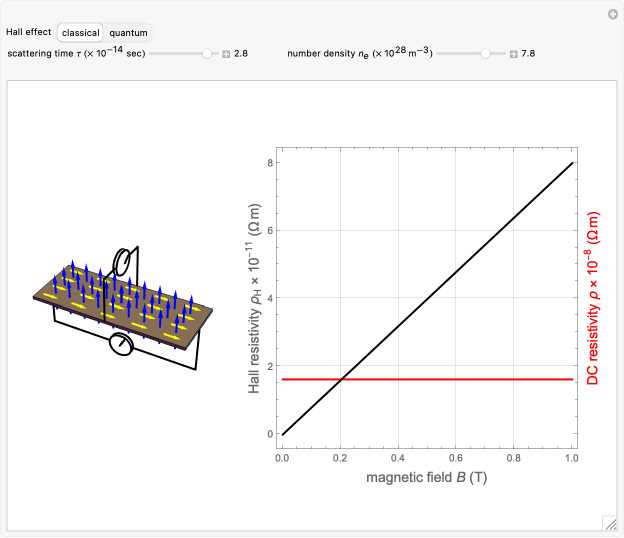Screen dimensions: 624x538
Task: Click the 0.2 tick on magnetic field axis
Action: pyautogui.click(x=340, y=458)
